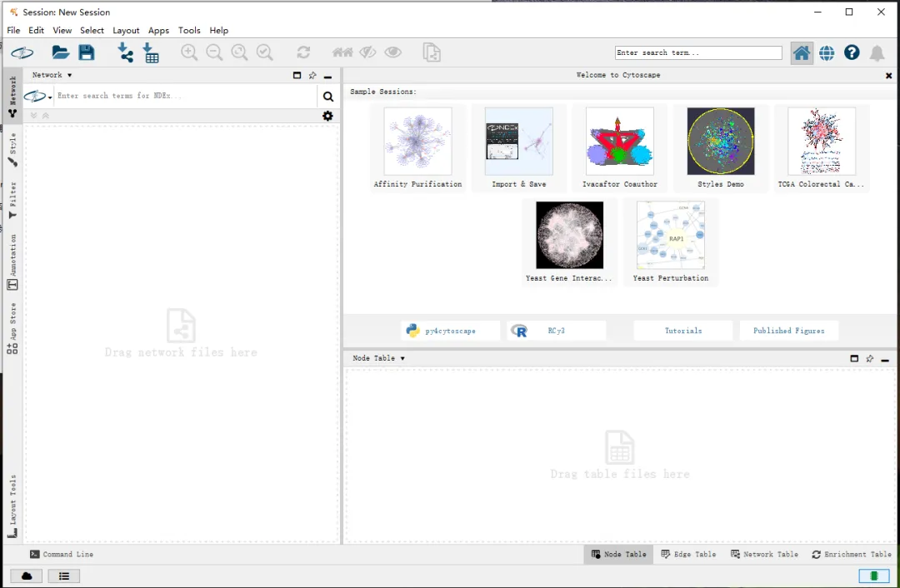Open NDEx search provider dropdown
900x588 pixels.
point(37,97)
